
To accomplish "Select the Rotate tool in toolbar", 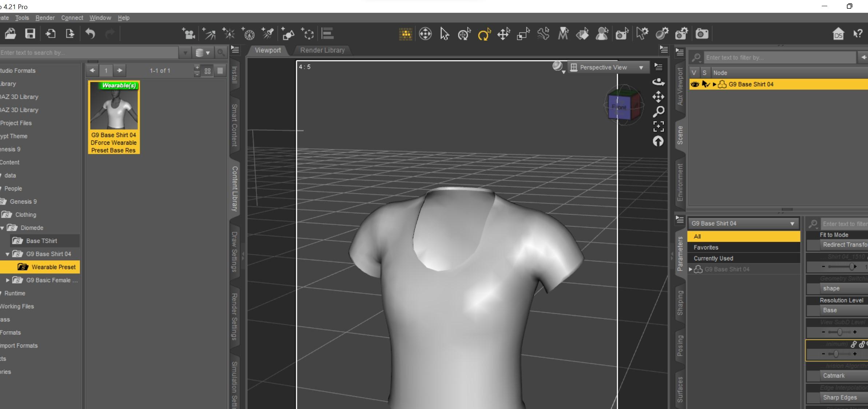I will 484,35.
